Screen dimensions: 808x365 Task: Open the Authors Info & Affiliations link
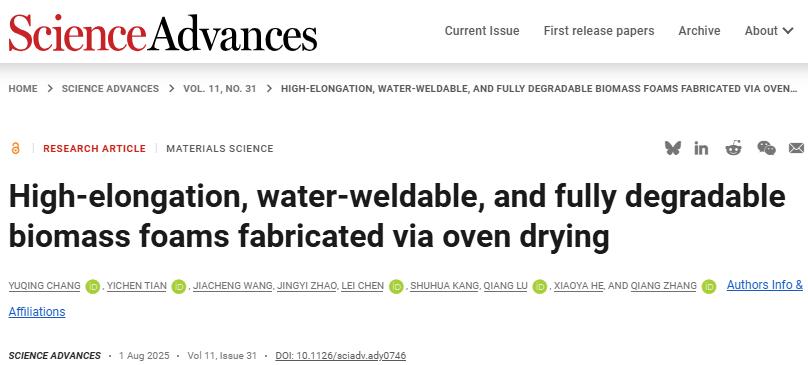(x=406, y=298)
